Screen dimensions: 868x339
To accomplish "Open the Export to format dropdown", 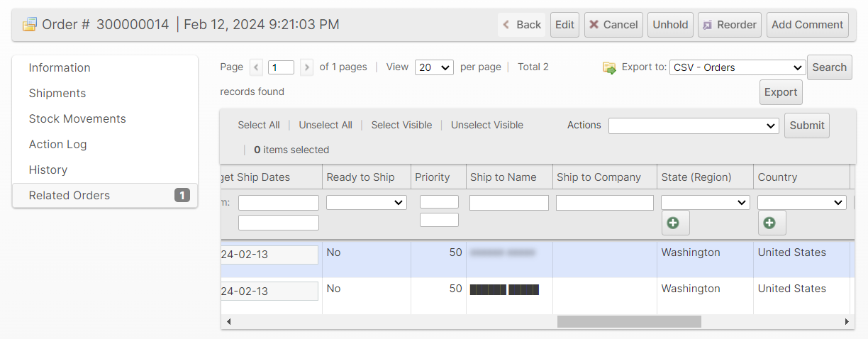I will (x=737, y=67).
